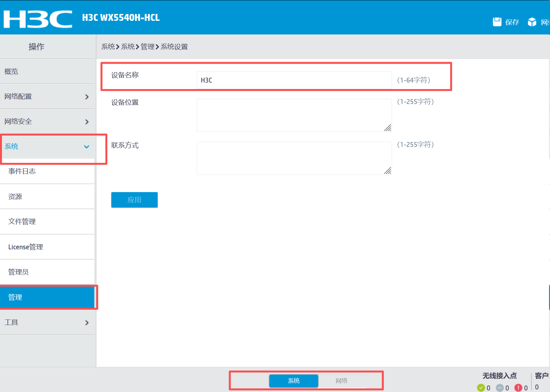Screen dimensions: 550x392
Task: Select 工具 in the sidebar
Action: coord(47,322)
